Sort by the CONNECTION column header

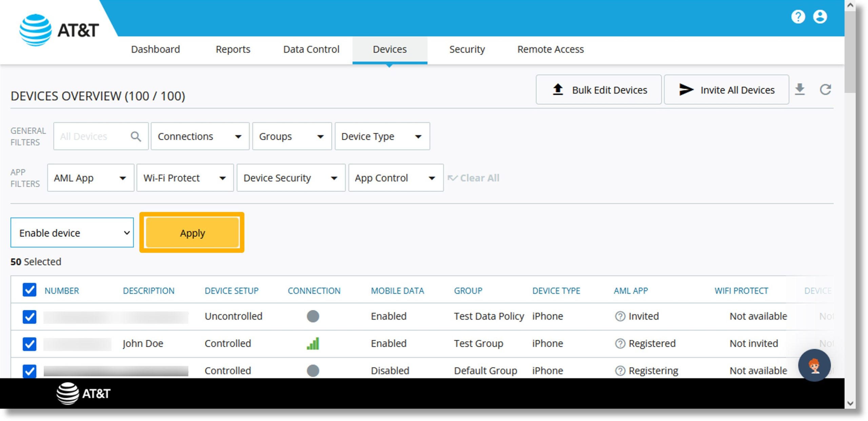pos(314,291)
